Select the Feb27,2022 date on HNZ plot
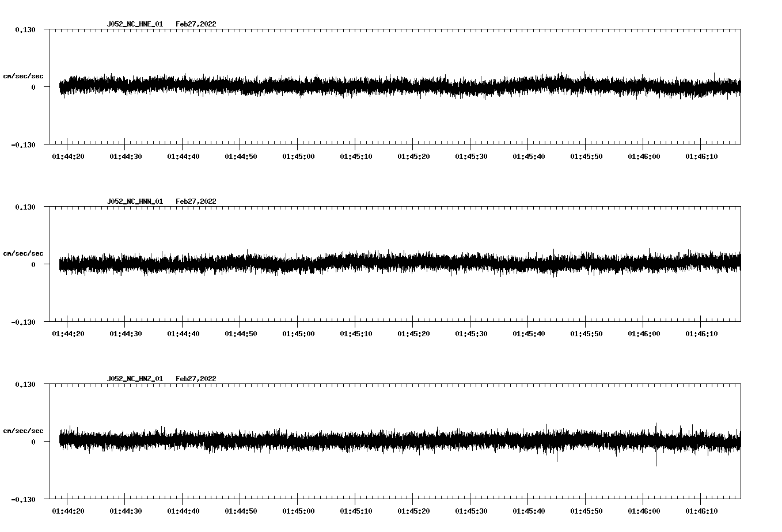782x532 pixels. [196, 379]
